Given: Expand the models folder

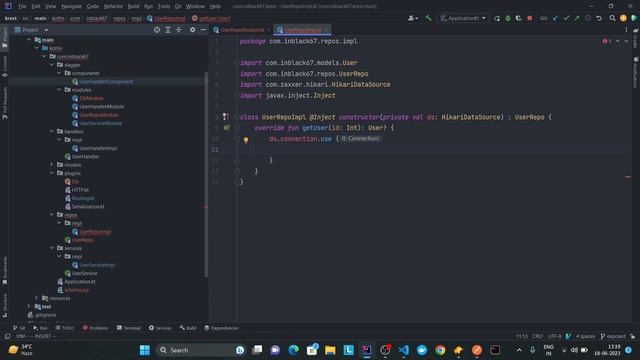Looking at the screenshot, I should [52, 164].
